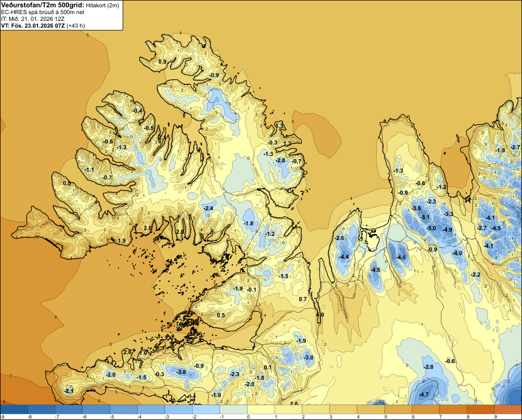Click the -4.7 temperature value

423,395
